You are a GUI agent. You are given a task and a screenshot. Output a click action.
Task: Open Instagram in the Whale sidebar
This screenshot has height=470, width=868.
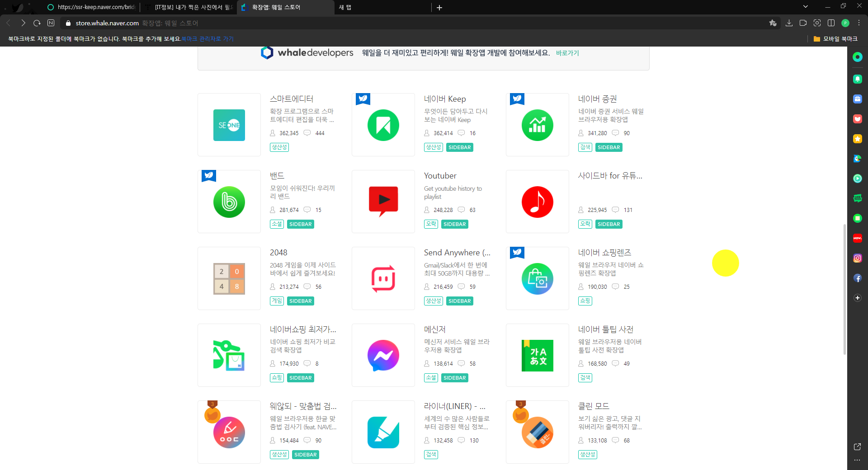click(x=858, y=258)
